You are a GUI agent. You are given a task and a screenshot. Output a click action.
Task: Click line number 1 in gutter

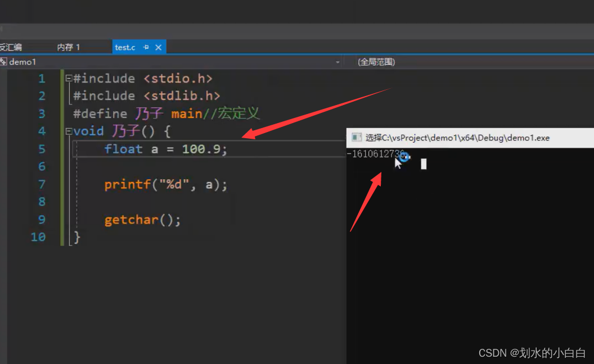[42, 79]
